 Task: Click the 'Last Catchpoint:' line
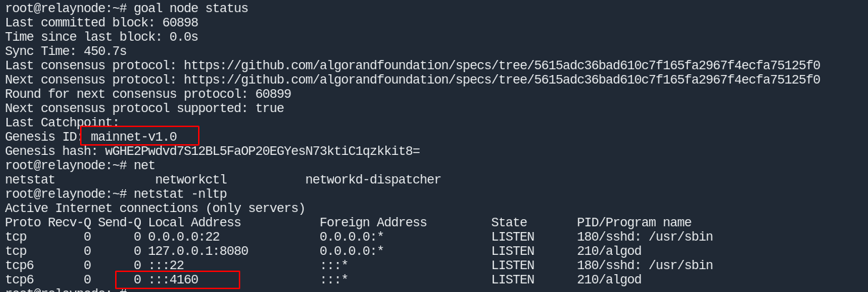coord(62,123)
